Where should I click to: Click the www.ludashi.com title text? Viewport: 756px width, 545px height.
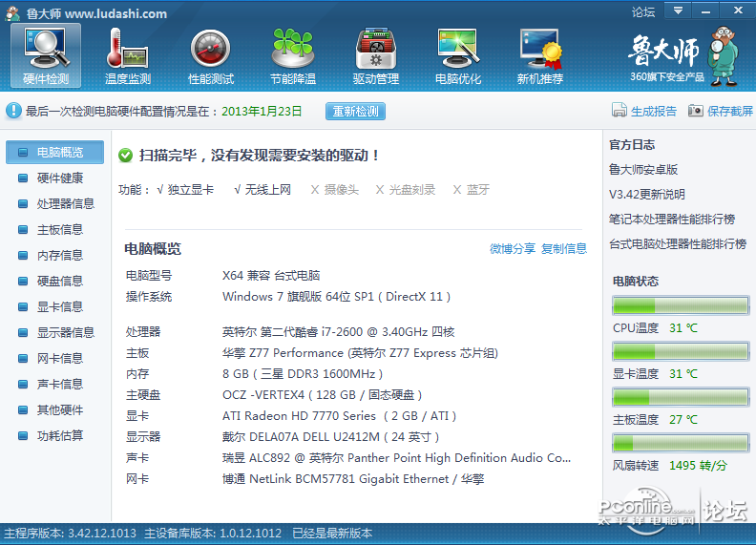[x=115, y=13]
